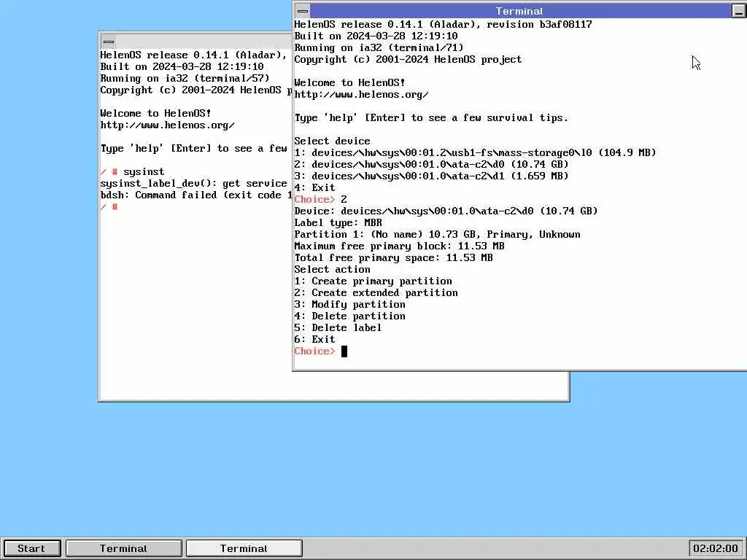Click the 'revision b3af08117' release line
The image size is (747, 560).
(x=443, y=24)
